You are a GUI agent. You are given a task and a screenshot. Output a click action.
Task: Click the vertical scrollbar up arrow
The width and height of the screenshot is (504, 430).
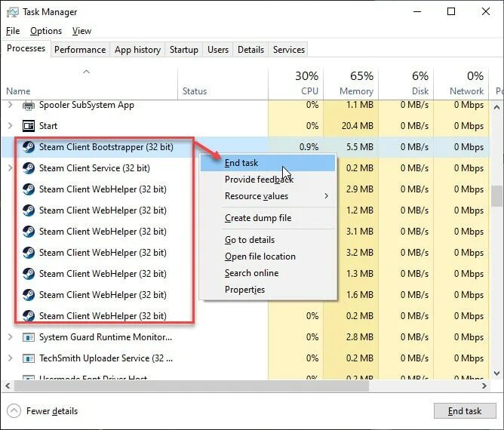497,107
